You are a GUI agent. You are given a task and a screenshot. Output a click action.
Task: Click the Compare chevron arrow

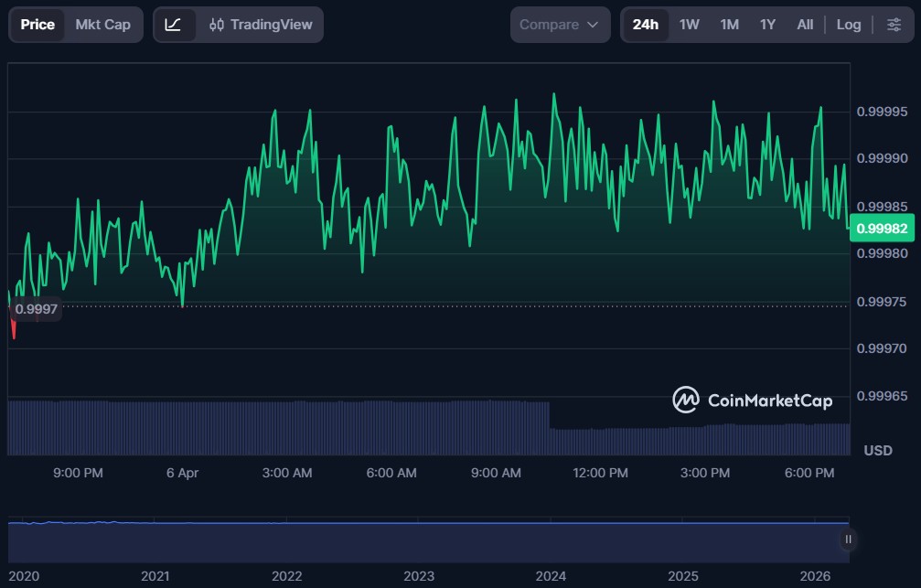point(593,25)
